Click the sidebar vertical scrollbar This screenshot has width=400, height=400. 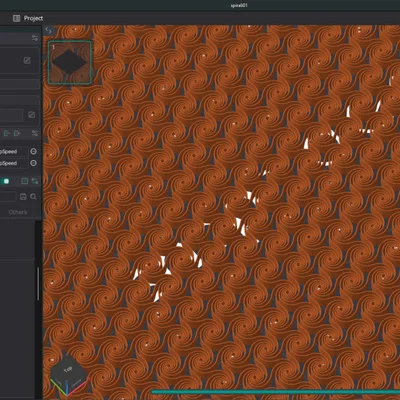tap(38, 283)
